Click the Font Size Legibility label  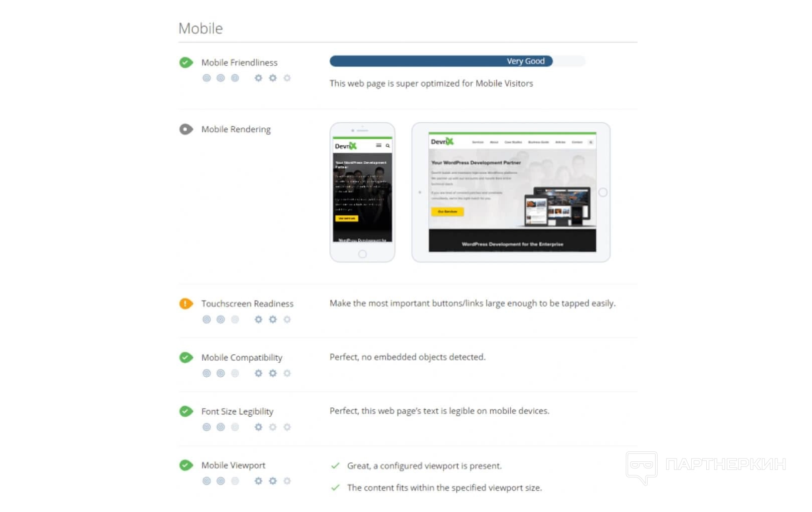(237, 411)
